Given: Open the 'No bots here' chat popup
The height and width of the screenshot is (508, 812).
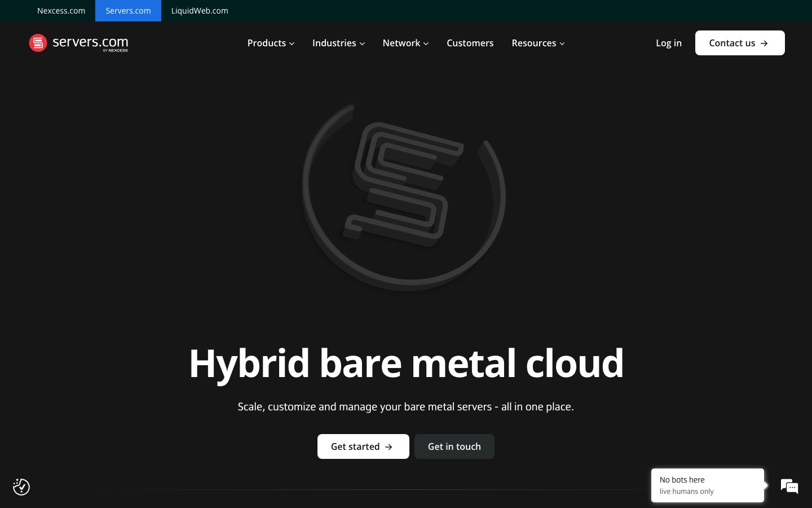Looking at the screenshot, I should click(708, 485).
